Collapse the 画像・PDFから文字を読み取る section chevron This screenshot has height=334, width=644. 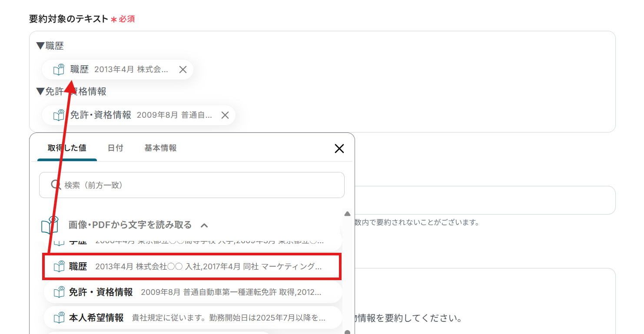[x=204, y=225]
